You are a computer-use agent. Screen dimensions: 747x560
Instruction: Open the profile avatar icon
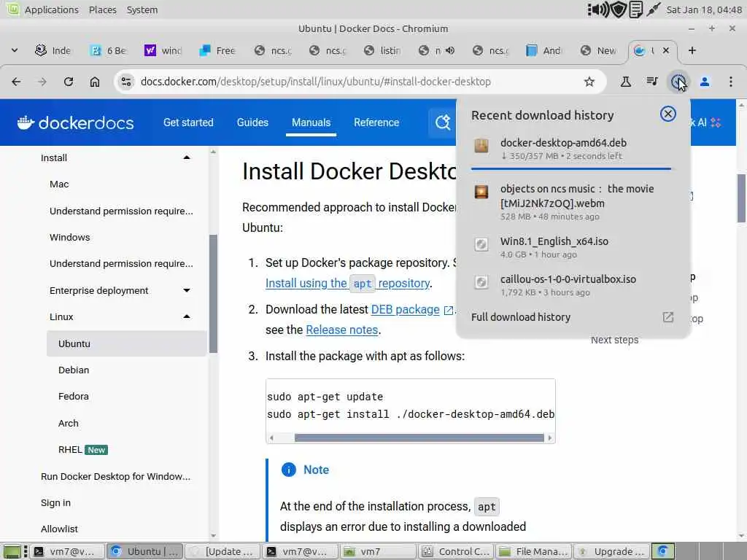click(705, 82)
